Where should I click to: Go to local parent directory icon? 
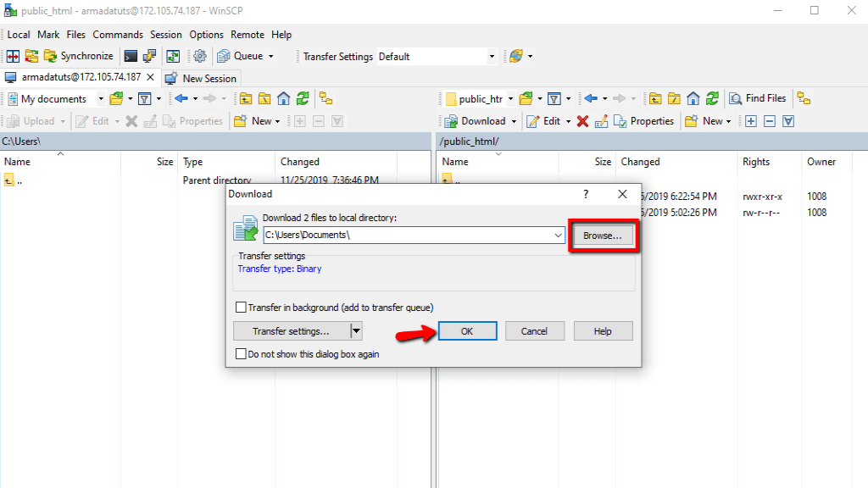coord(246,99)
